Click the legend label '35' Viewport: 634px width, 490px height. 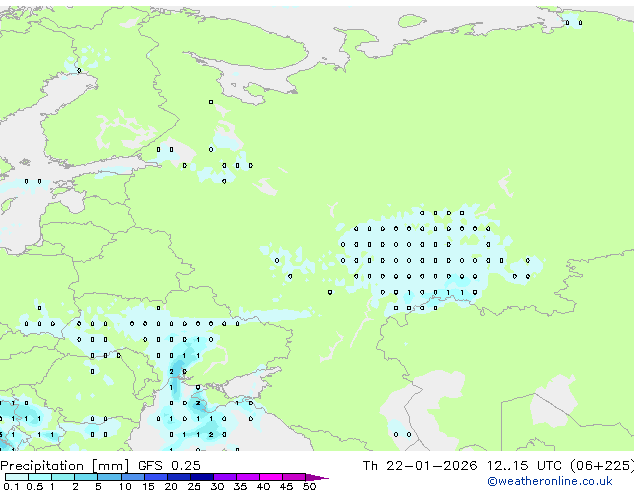click(x=240, y=486)
